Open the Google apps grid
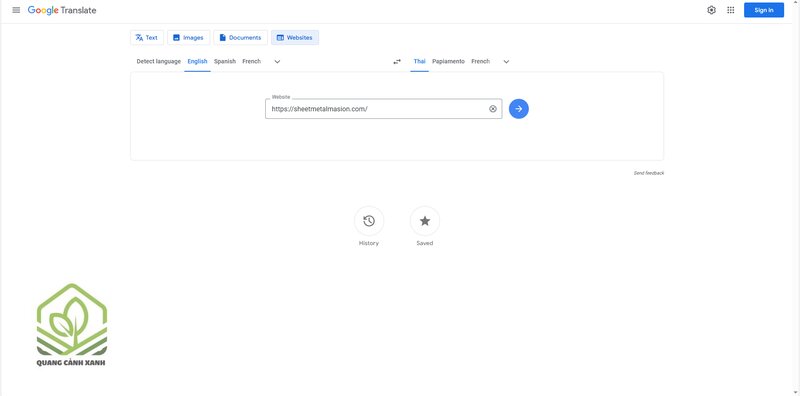The width and height of the screenshot is (800, 396). (x=731, y=10)
